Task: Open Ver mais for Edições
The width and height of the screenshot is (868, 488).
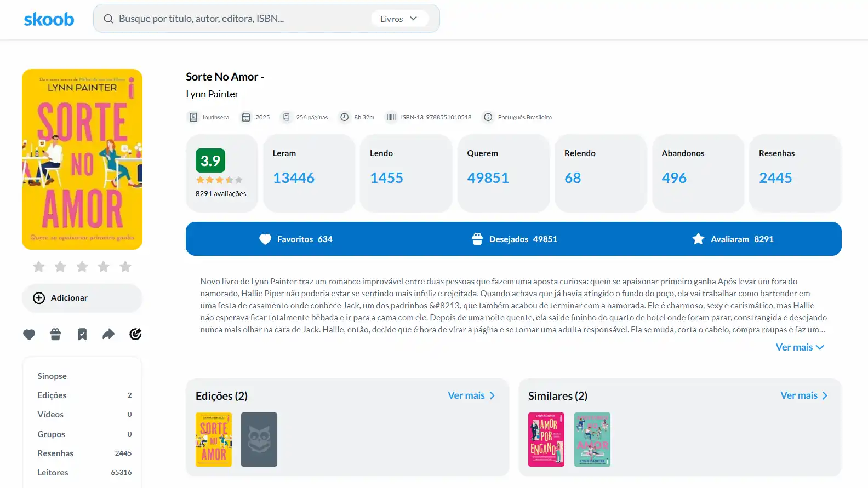Action: 471,395
